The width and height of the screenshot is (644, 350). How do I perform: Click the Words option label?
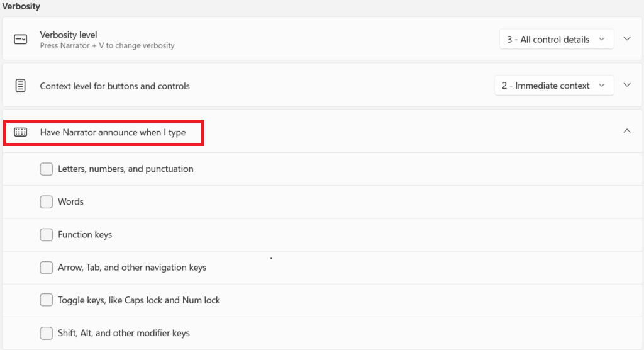[x=70, y=201]
